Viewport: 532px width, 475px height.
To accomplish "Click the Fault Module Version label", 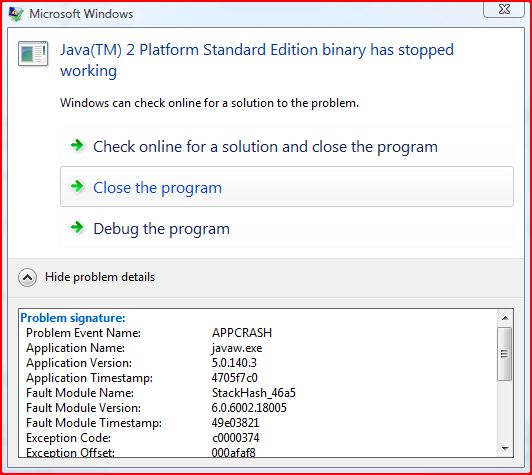I will (83, 408).
